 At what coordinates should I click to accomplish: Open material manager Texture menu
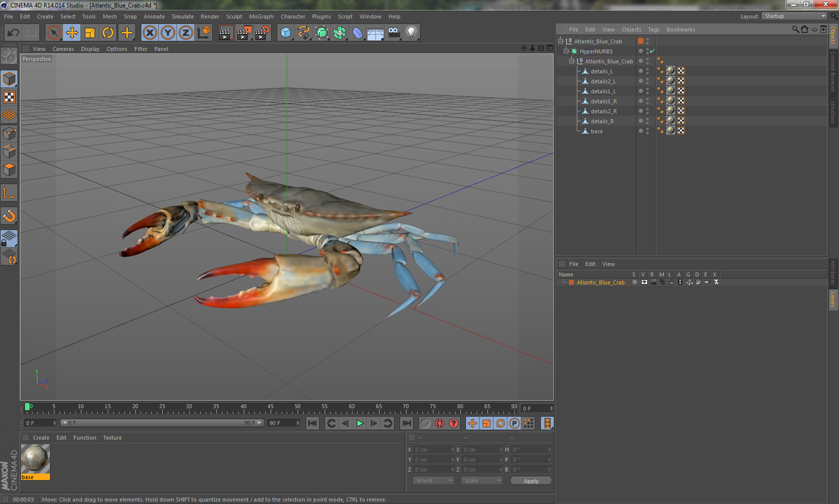112,438
